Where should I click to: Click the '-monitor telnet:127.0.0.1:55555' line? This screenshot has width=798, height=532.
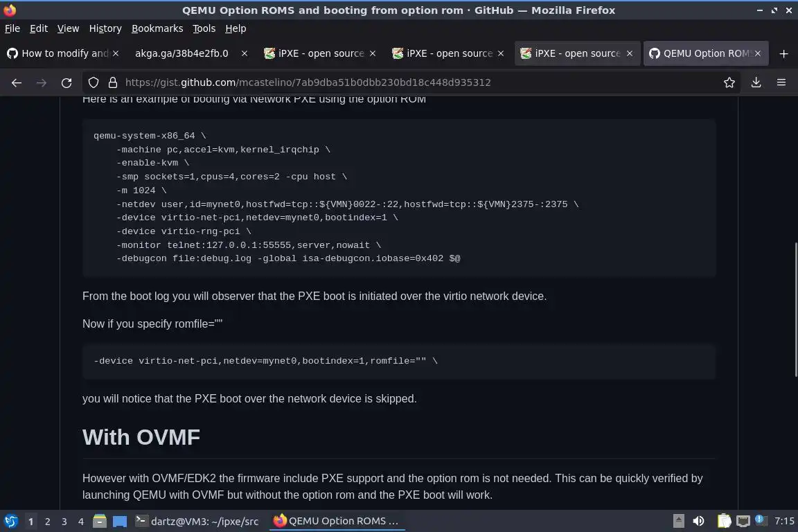pyautogui.click(x=249, y=245)
